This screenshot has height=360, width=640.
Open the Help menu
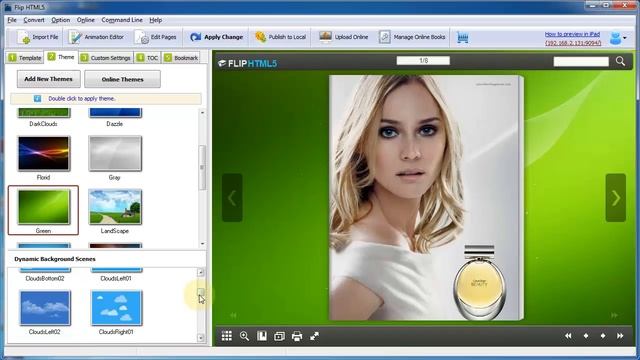[x=156, y=20]
